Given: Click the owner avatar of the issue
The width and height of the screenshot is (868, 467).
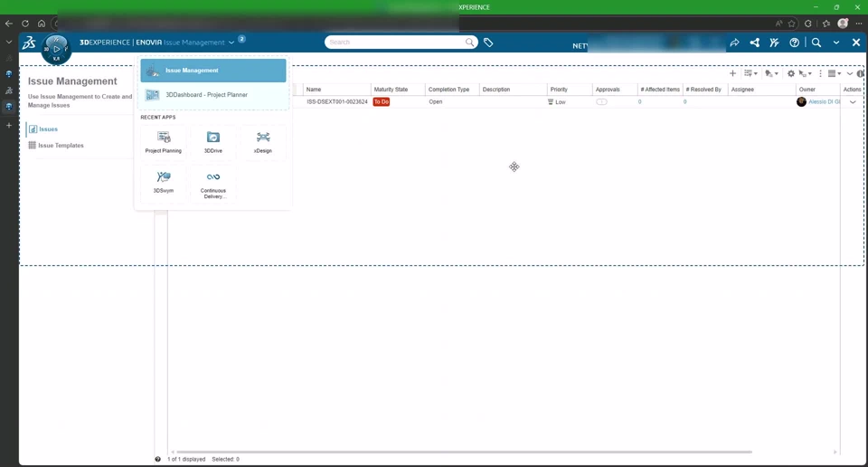Looking at the screenshot, I should [x=802, y=102].
